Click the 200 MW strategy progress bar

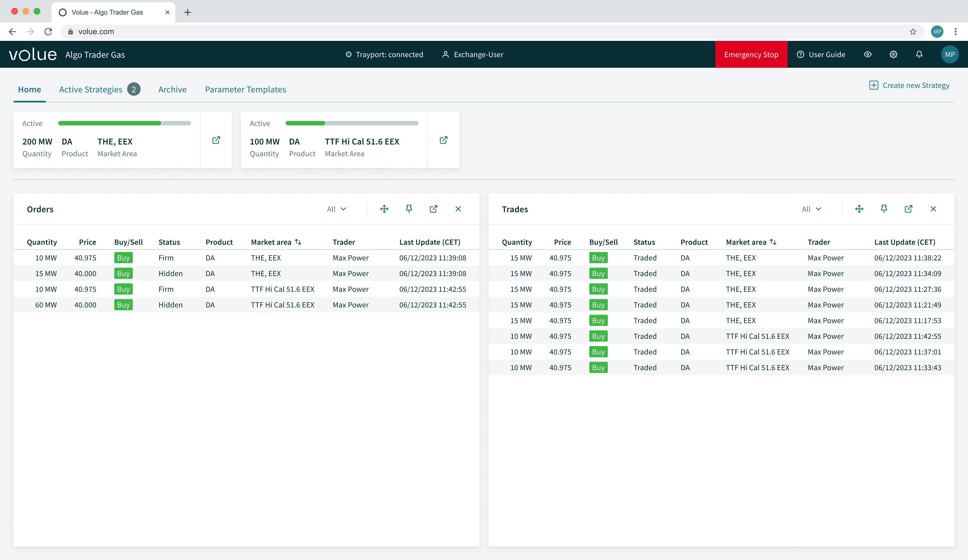[124, 123]
